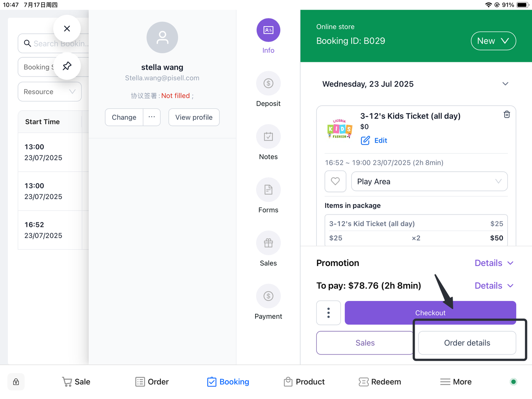Open the Payment section icon
532x399 pixels.
pyautogui.click(x=268, y=296)
